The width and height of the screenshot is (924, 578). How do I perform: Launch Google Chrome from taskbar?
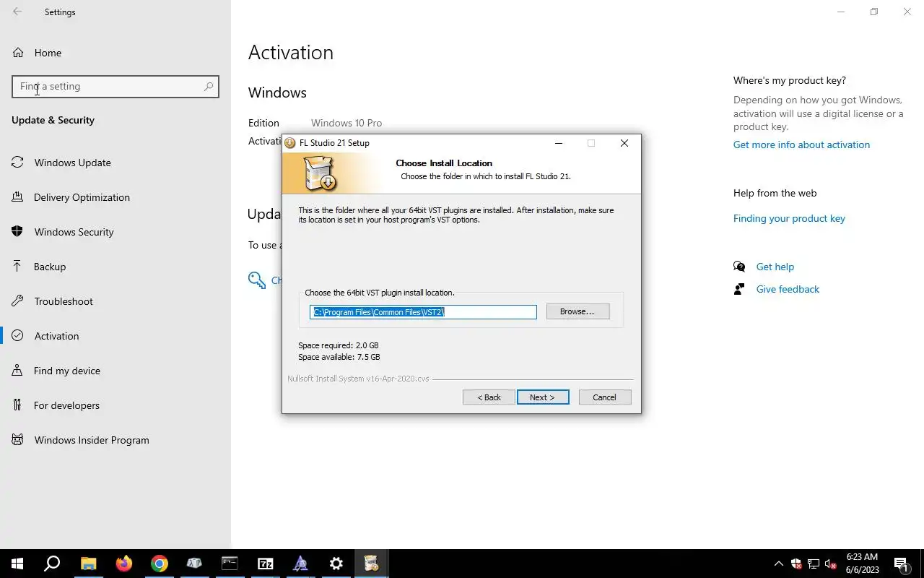[x=159, y=564]
